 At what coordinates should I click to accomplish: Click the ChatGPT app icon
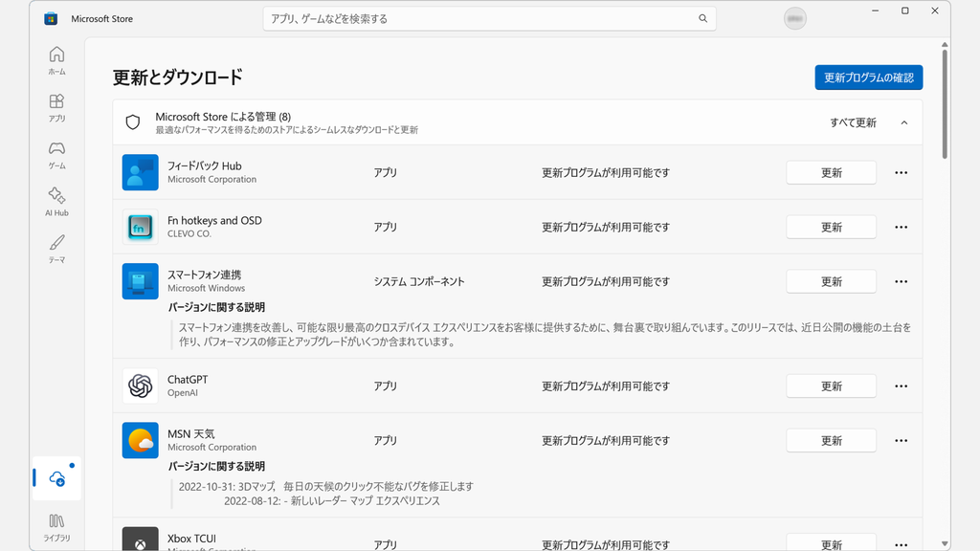pos(140,386)
